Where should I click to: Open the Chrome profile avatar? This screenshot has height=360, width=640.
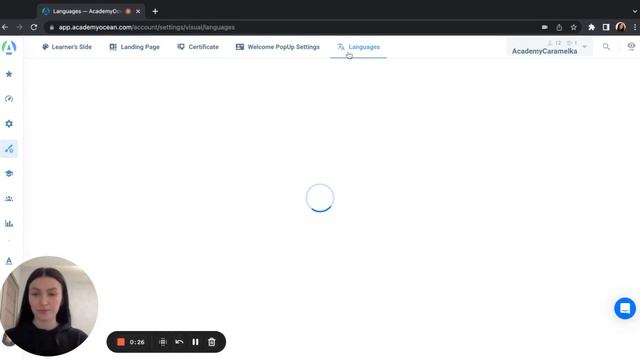pyautogui.click(x=621, y=27)
